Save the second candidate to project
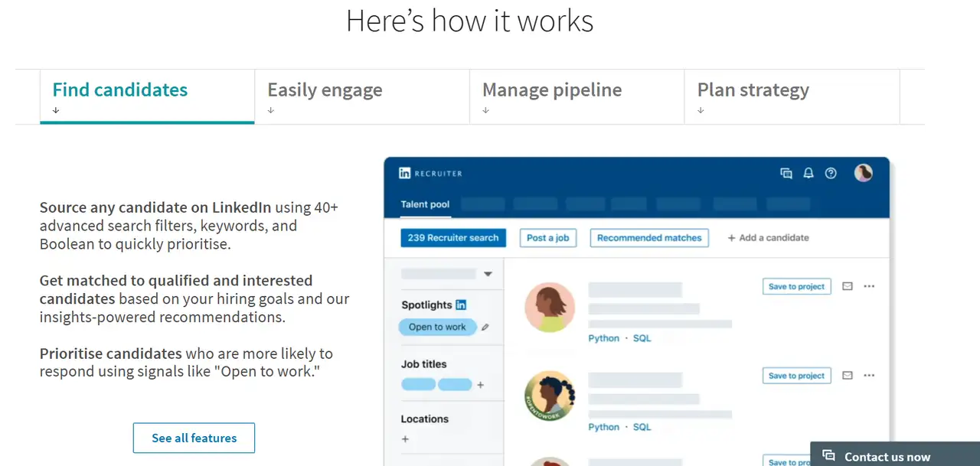The image size is (980, 466). point(796,376)
